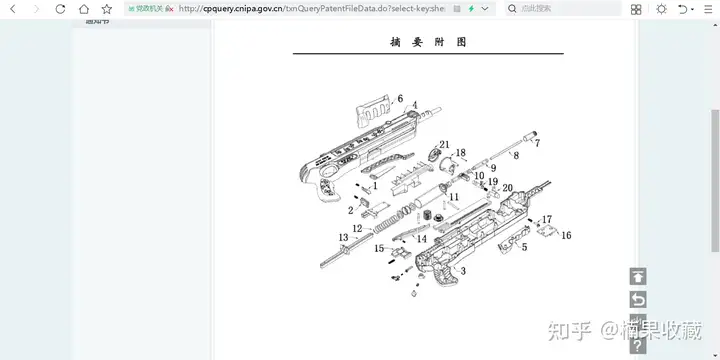Expand the dropdown next to undo arrow

tap(692, 10)
